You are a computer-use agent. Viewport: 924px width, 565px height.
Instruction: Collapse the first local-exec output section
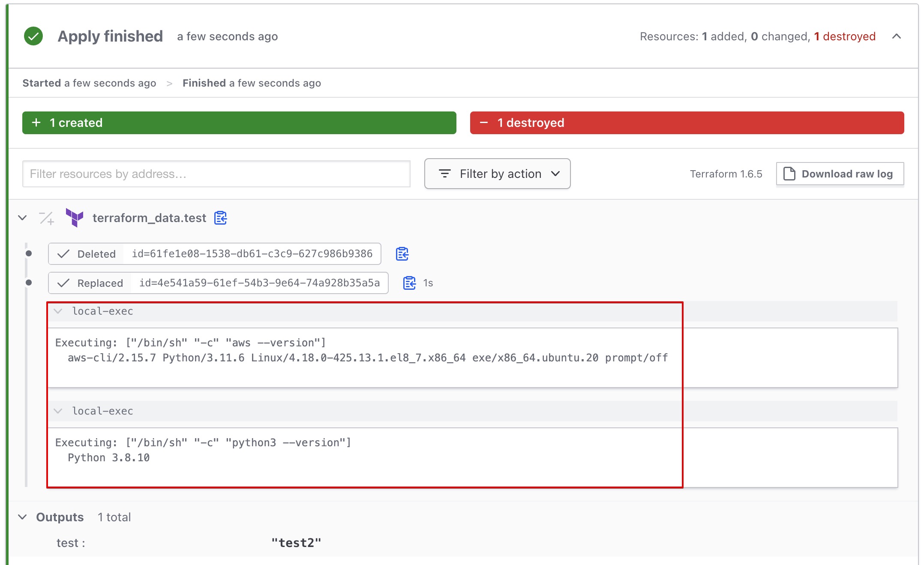pyautogui.click(x=58, y=311)
